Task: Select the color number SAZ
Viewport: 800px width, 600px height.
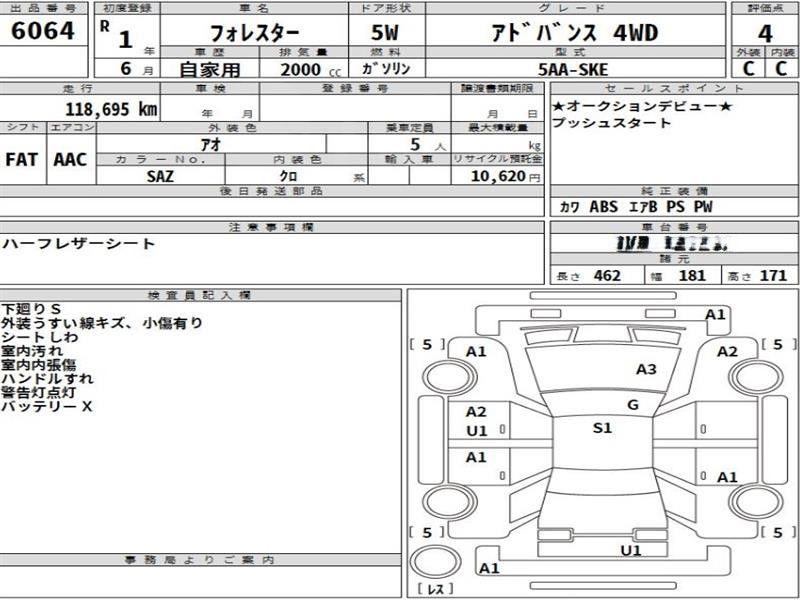Action: click(160, 177)
